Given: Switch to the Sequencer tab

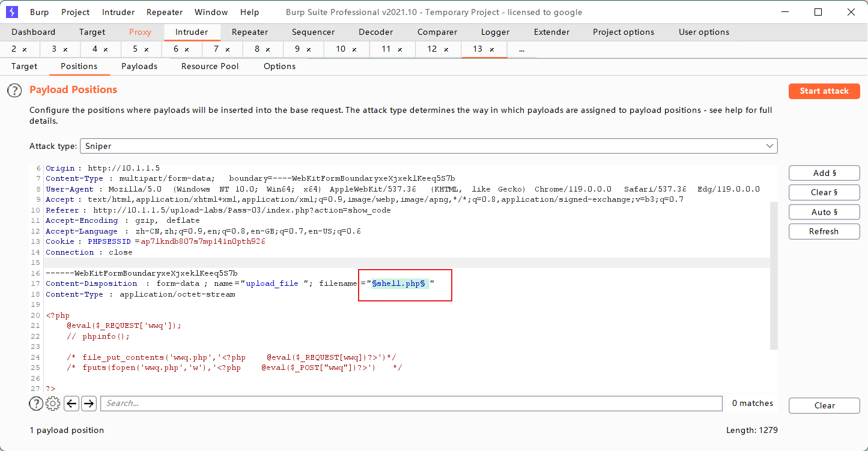Looking at the screenshot, I should 313,32.
